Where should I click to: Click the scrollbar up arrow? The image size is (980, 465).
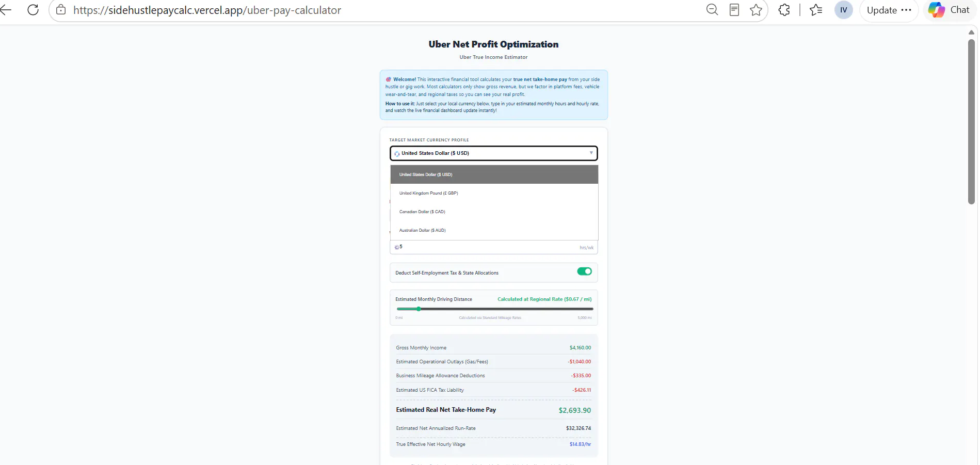(971, 32)
